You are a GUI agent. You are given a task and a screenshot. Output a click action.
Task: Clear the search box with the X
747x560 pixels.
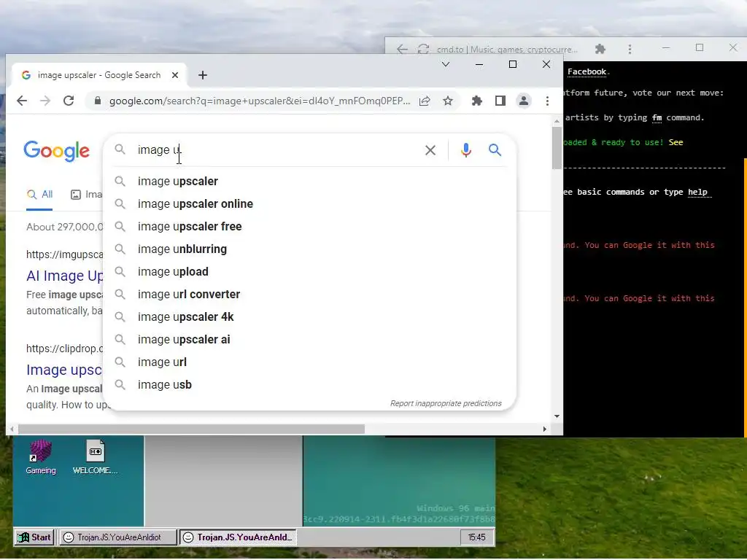coord(430,150)
